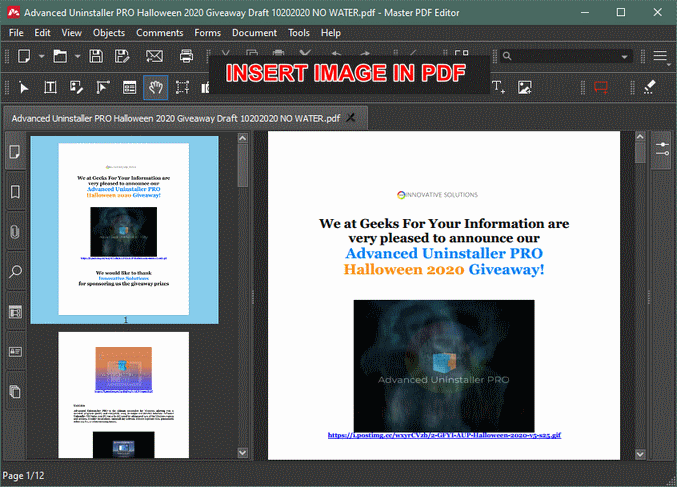Open the stacked pages panel icon in sidebar
This screenshot has width=677, height=487.
coord(15,392)
